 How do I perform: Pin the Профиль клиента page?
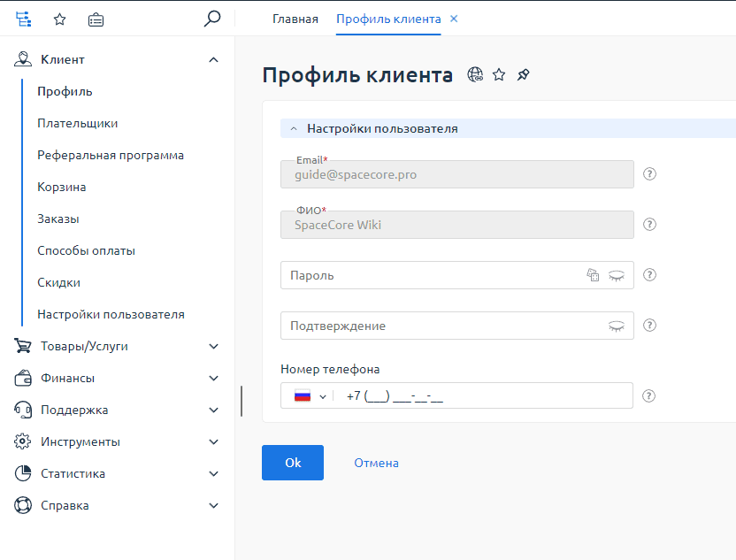pos(523,75)
